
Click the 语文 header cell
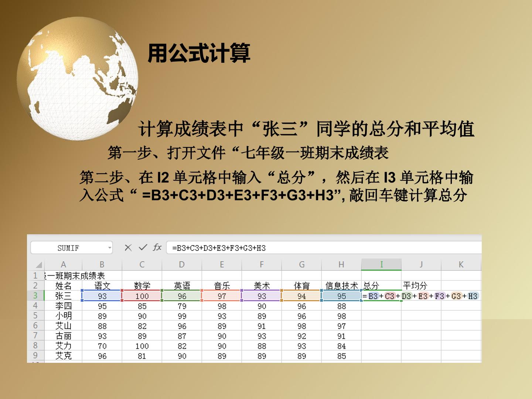[102, 286]
